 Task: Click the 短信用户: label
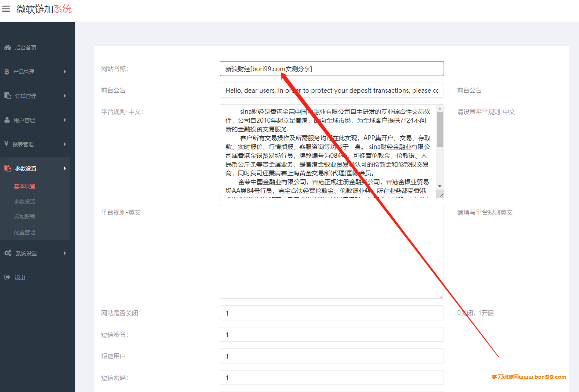(x=114, y=356)
